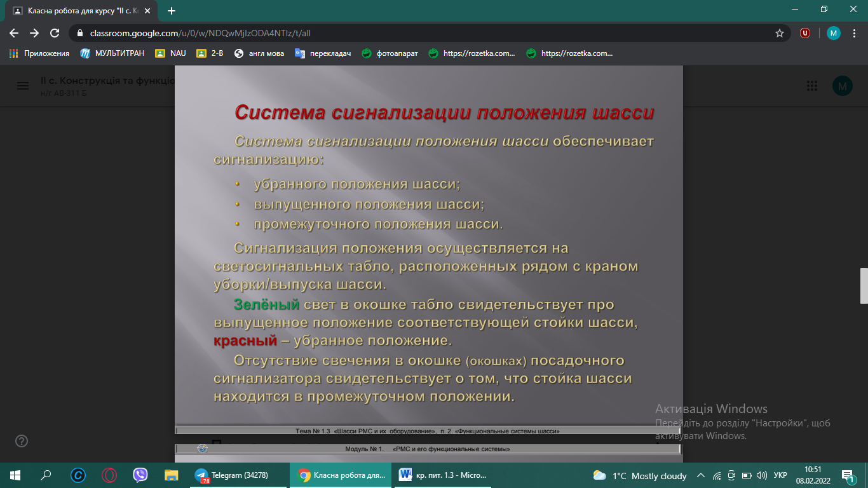Open the volume speaker tray icon
The height and width of the screenshot is (488, 868).
click(x=762, y=475)
